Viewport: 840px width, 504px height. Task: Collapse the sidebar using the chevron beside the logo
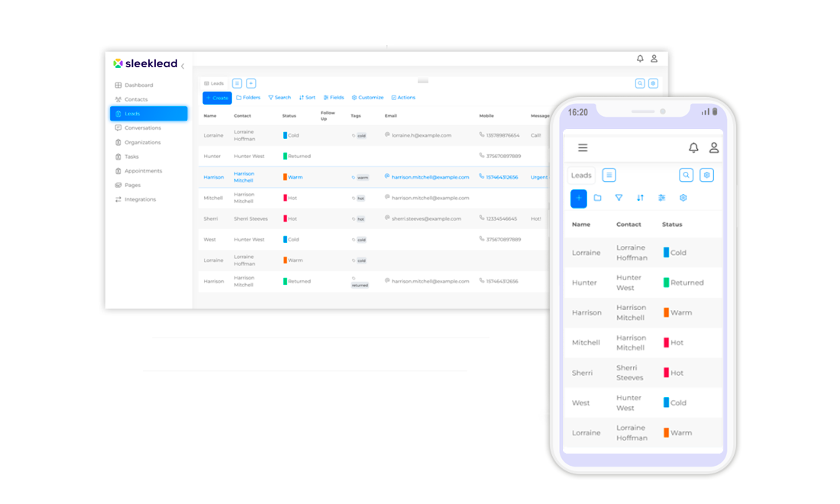[183, 66]
